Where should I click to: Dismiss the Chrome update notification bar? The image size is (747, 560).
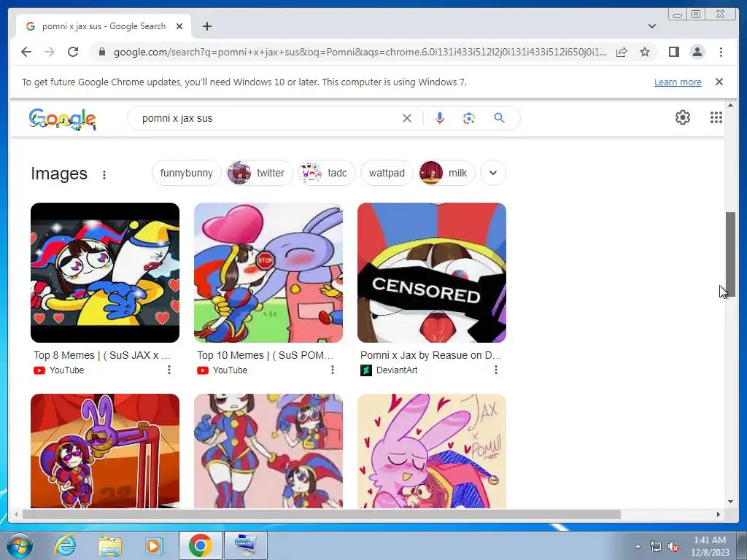pos(719,82)
